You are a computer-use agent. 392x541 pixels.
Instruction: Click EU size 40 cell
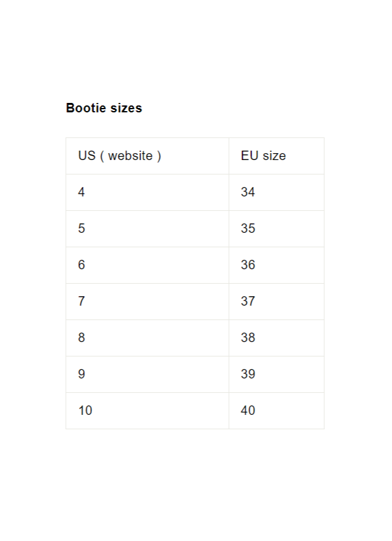[x=277, y=411]
